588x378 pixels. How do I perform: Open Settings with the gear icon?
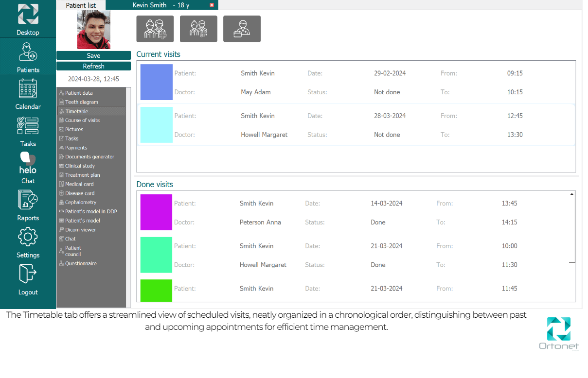pyautogui.click(x=28, y=242)
